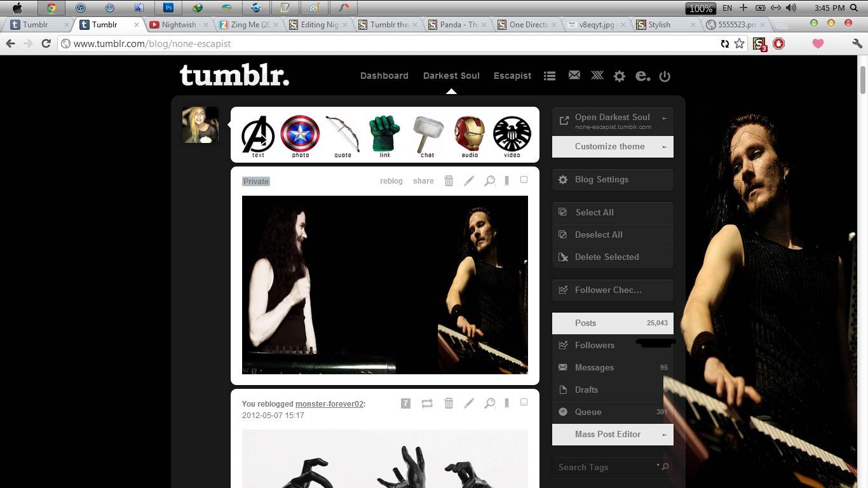
Task: Delete the Private post with trash icon
Action: coord(449,180)
